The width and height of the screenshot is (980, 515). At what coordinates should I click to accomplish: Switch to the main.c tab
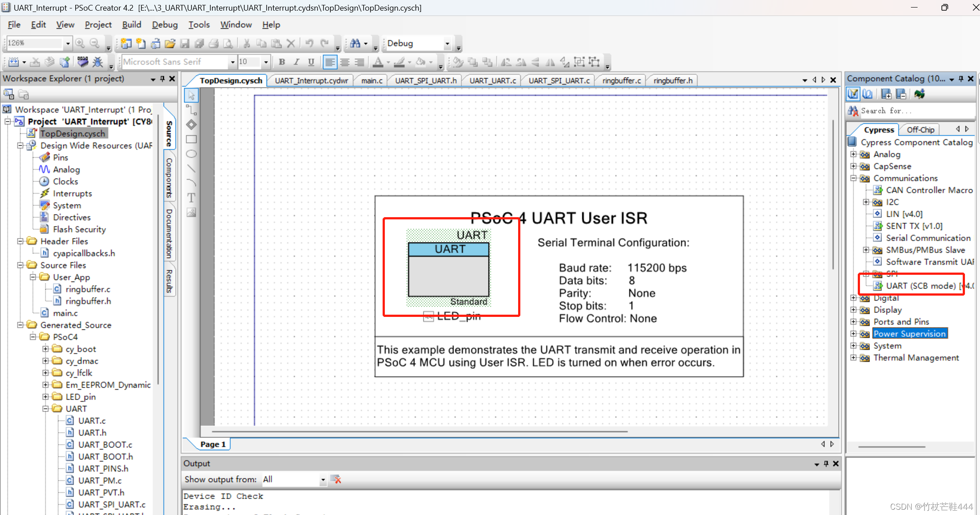pyautogui.click(x=372, y=81)
